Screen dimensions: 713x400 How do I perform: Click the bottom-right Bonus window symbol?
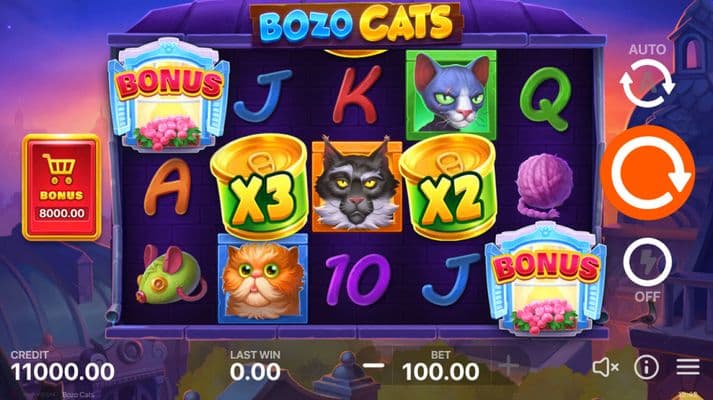click(x=546, y=278)
